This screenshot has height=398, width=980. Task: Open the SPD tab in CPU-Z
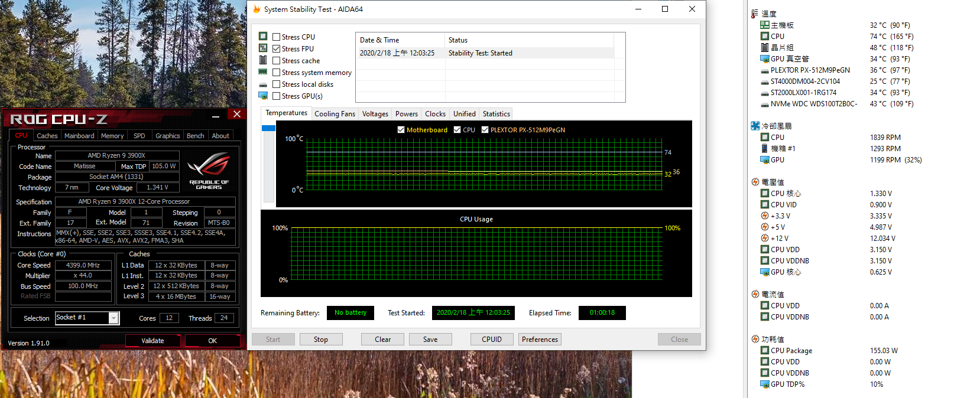139,136
